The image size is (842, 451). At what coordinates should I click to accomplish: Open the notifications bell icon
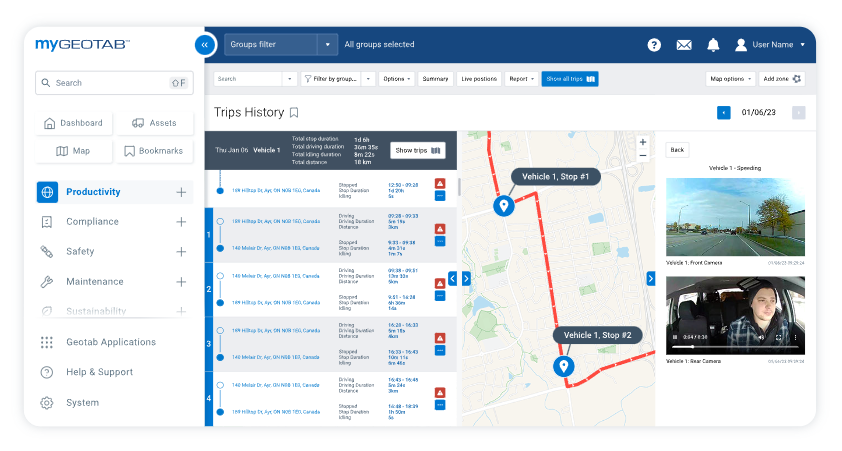click(x=713, y=45)
